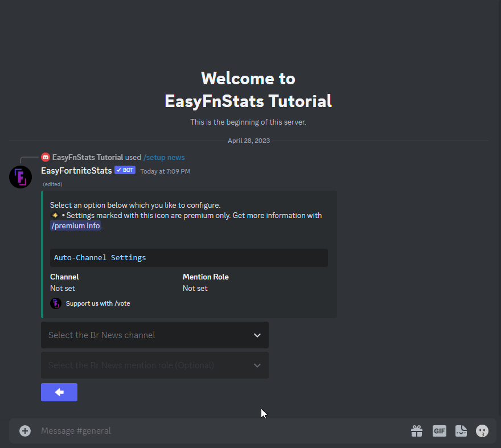Image resolution: width=501 pixels, height=448 pixels.
Task: Click the premium sparkle icon in embed
Action: [x=55, y=216]
